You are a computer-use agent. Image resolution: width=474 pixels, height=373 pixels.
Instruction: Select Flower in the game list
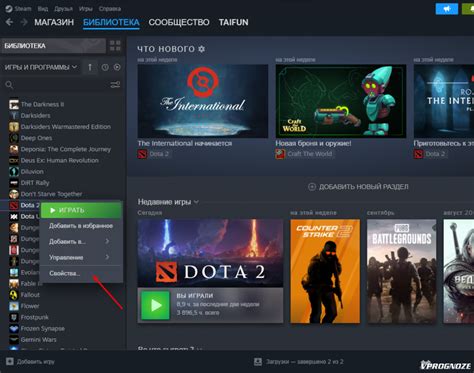[30, 306]
